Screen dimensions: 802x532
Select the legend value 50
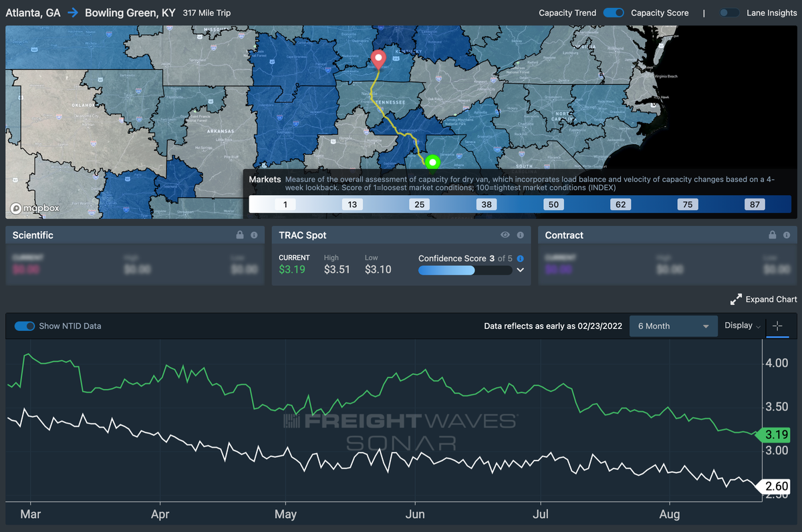point(553,205)
